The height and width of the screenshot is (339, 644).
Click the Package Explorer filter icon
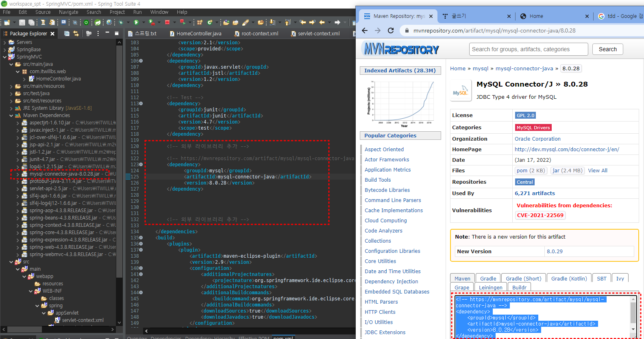pyautogui.click(x=89, y=33)
